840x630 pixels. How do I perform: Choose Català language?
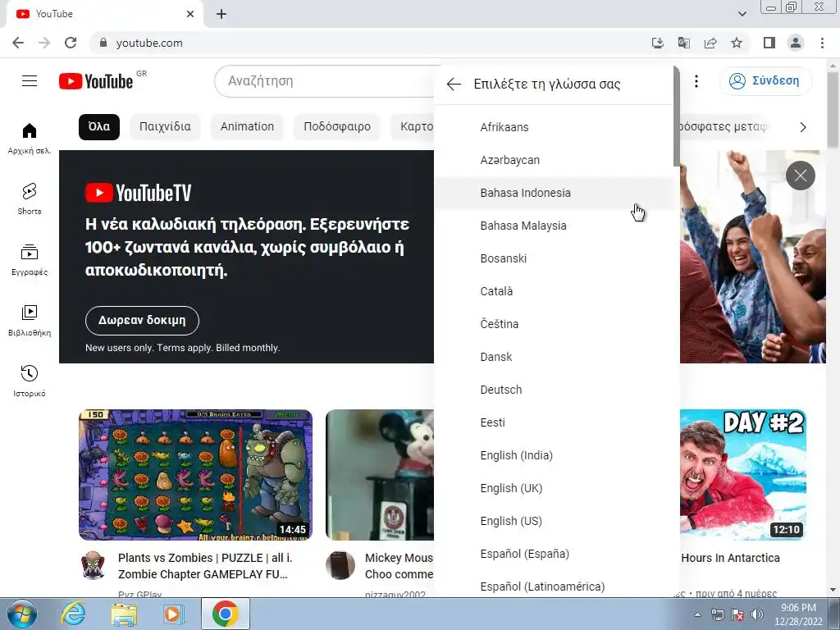[x=554, y=291]
